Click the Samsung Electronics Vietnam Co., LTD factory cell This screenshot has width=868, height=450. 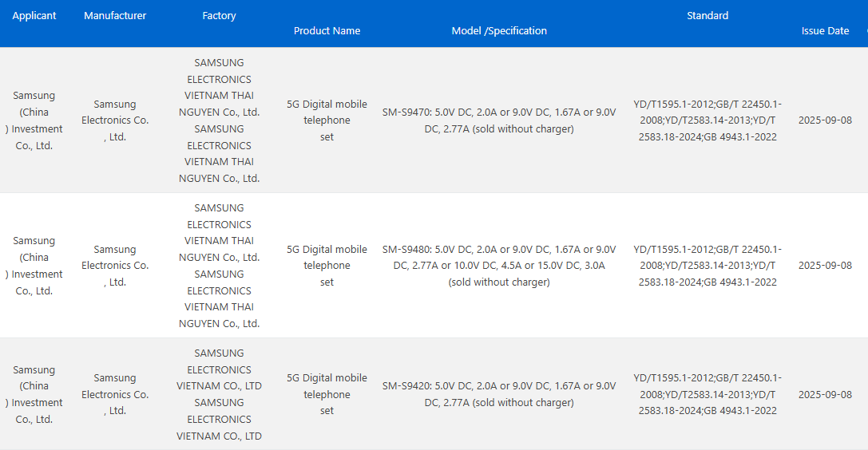point(219,394)
